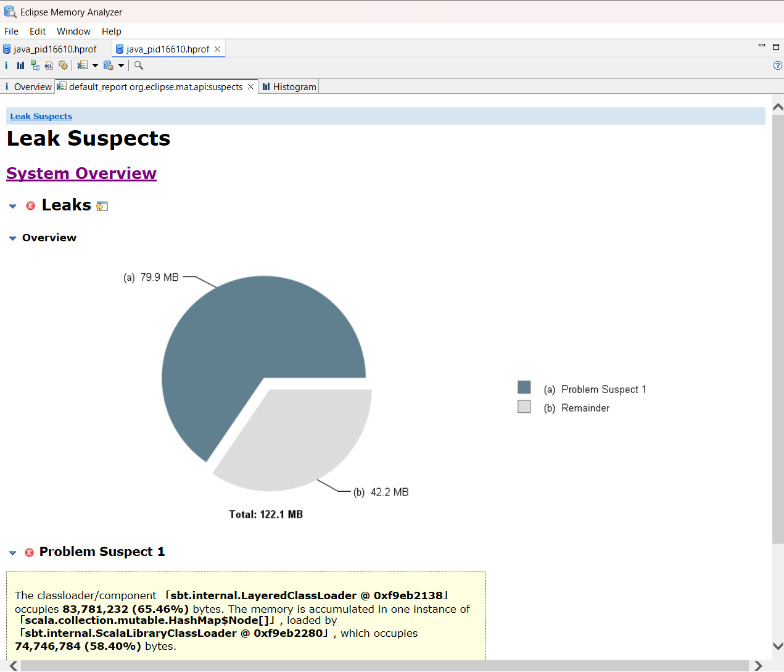Minimize the editor area using the minimize icon
This screenshot has height=672, width=784.
[x=761, y=46]
